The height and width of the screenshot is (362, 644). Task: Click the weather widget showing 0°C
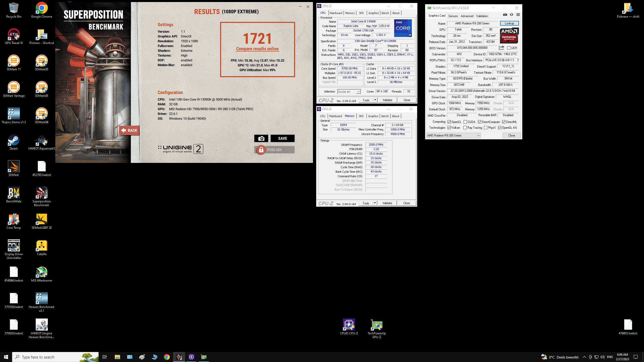point(560,357)
